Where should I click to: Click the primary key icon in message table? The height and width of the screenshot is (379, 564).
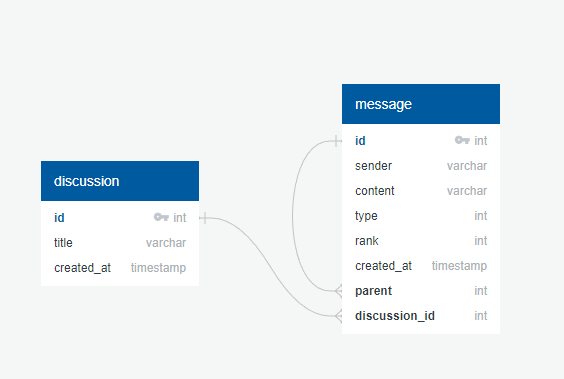pos(462,140)
